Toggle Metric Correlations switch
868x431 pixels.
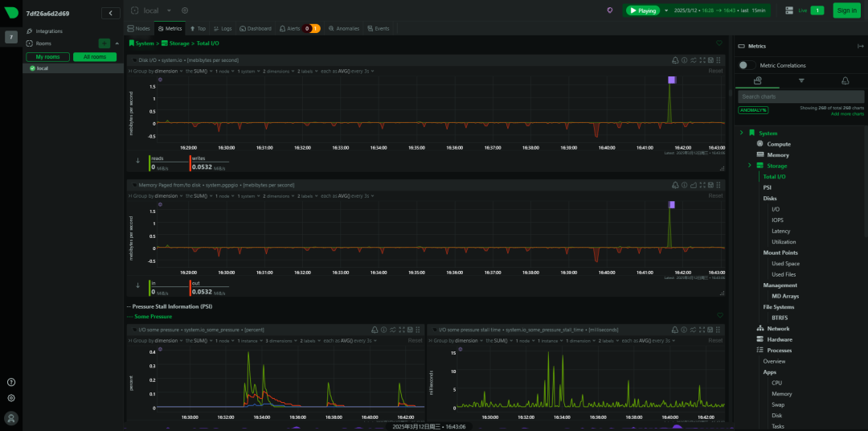click(x=747, y=65)
